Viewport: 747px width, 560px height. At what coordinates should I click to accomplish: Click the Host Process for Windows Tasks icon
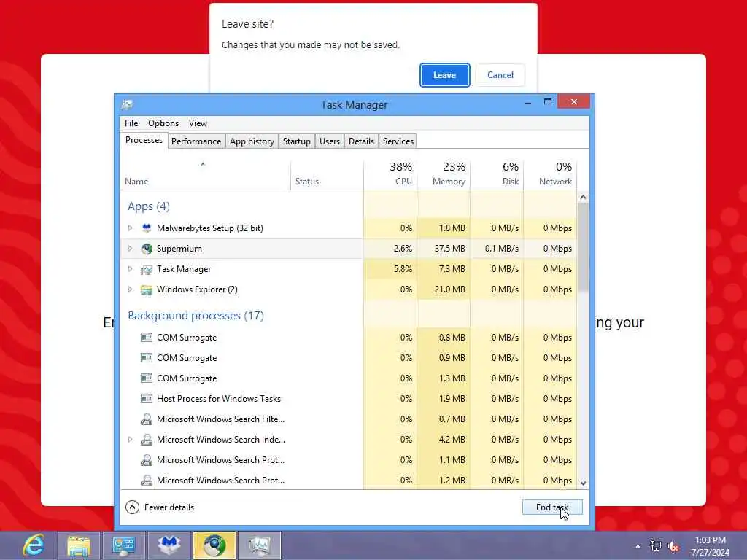pos(147,399)
